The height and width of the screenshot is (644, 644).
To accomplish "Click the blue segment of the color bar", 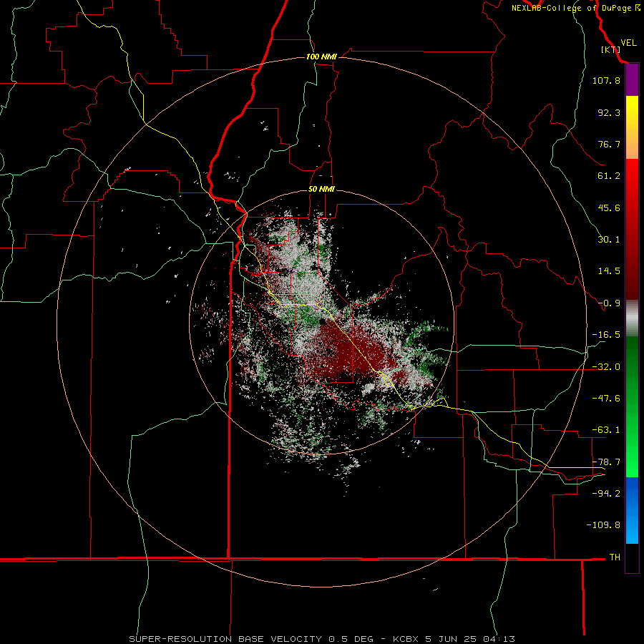I will pyautogui.click(x=632, y=510).
